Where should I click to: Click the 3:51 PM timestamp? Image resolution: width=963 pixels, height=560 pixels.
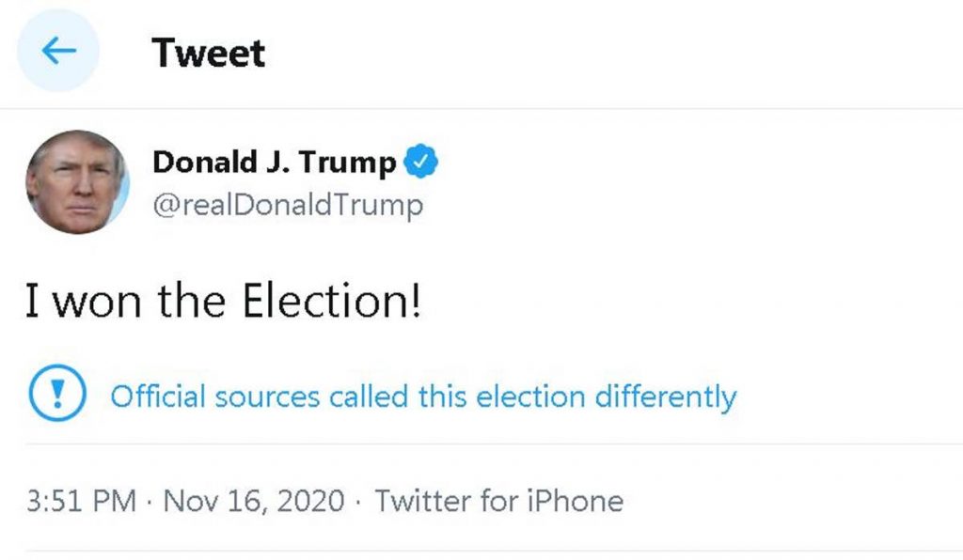80,500
